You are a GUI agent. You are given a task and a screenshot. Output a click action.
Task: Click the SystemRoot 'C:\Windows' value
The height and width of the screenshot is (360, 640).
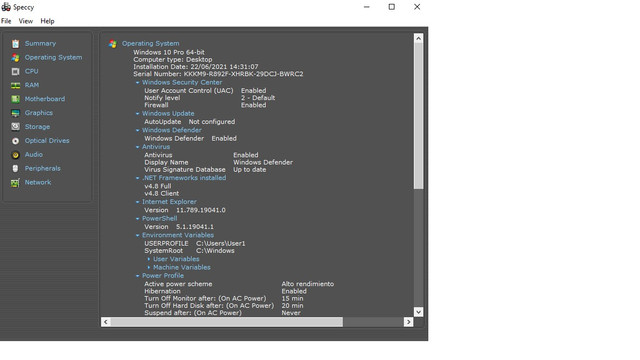coord(215,251)
